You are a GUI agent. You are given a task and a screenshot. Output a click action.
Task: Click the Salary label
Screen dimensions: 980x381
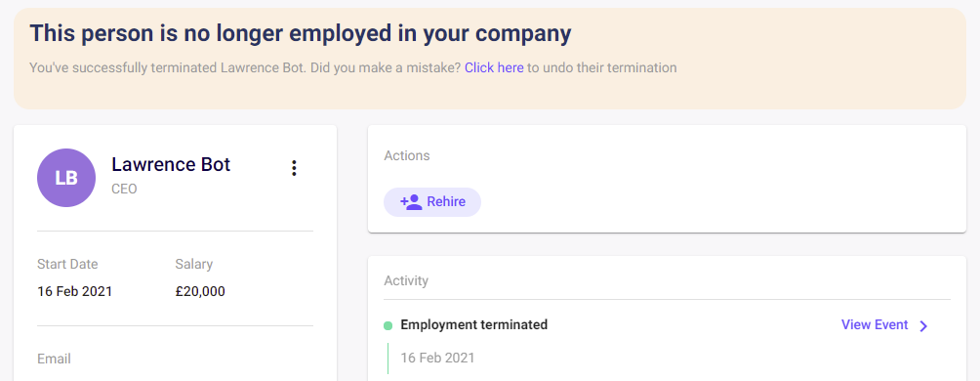193,264
